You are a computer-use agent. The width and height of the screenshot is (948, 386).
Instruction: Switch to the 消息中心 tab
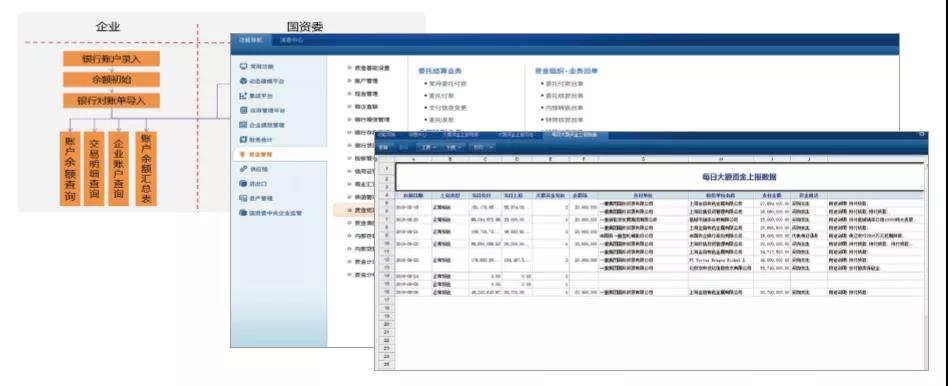click(x=291, y=40)
